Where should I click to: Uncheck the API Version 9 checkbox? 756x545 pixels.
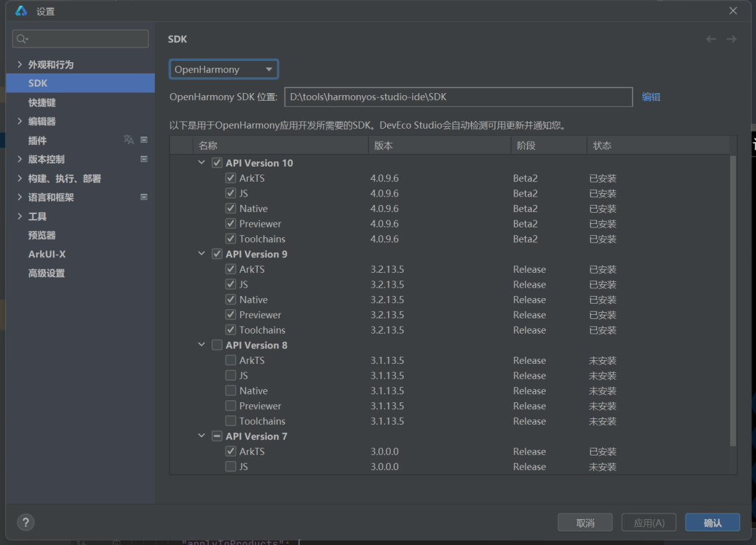[217, 254]
